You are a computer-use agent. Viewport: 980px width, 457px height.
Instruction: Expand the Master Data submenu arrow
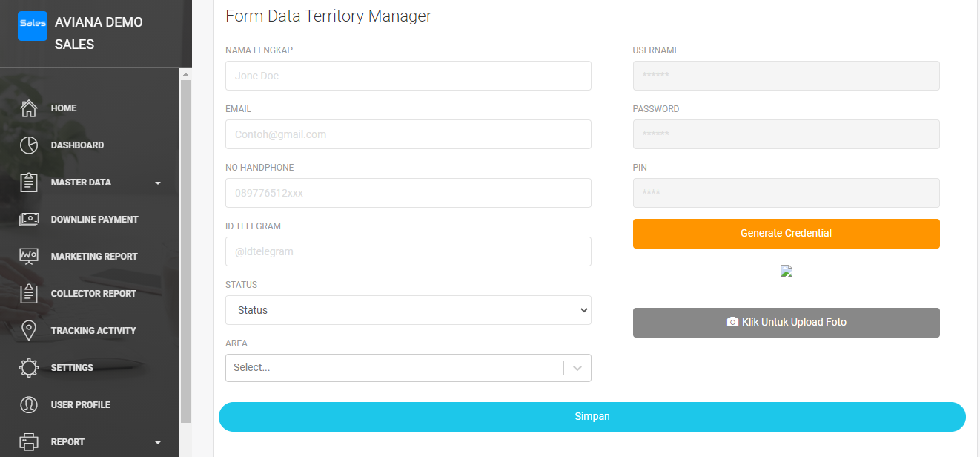pos(158,183)
